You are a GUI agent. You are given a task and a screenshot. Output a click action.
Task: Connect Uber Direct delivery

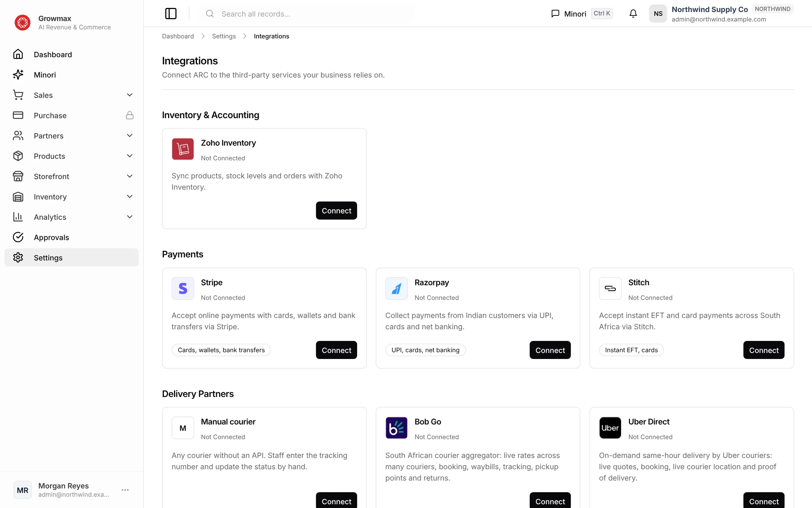[764, 500]
